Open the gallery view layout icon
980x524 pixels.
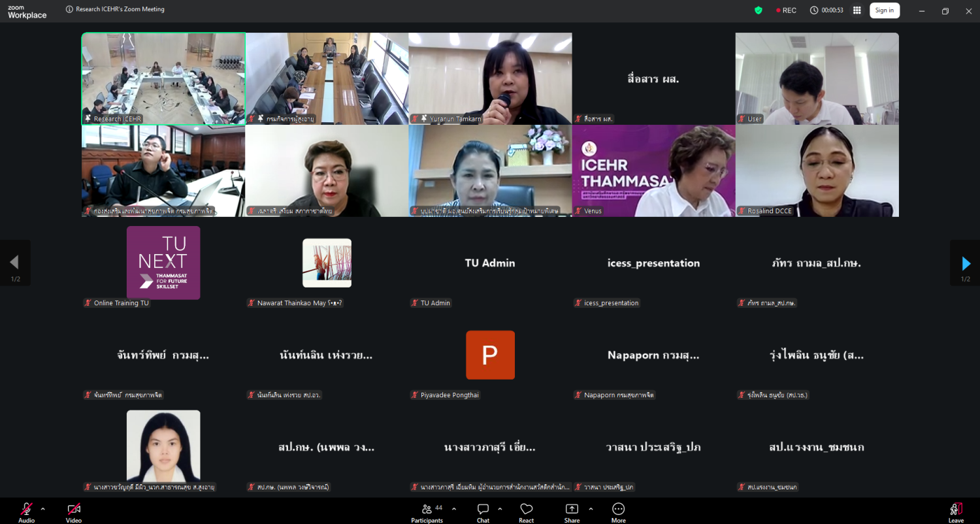coord(857,10)
